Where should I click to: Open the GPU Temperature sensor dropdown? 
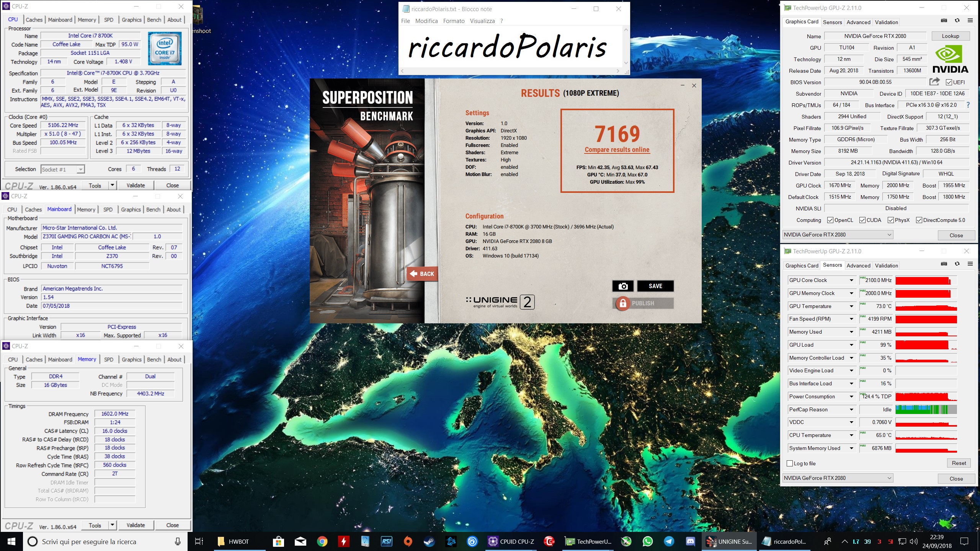pos(851,306)
